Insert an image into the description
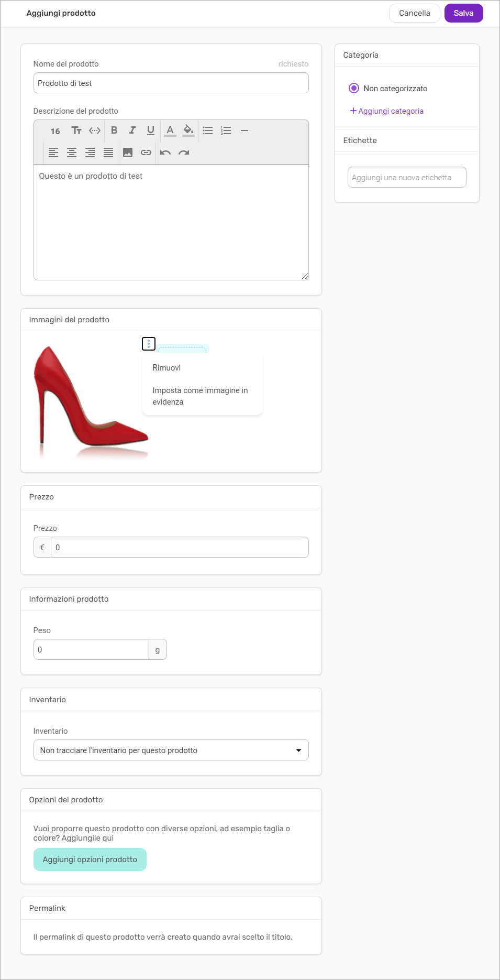The image size is (500, 980). (x=128, y=153)
